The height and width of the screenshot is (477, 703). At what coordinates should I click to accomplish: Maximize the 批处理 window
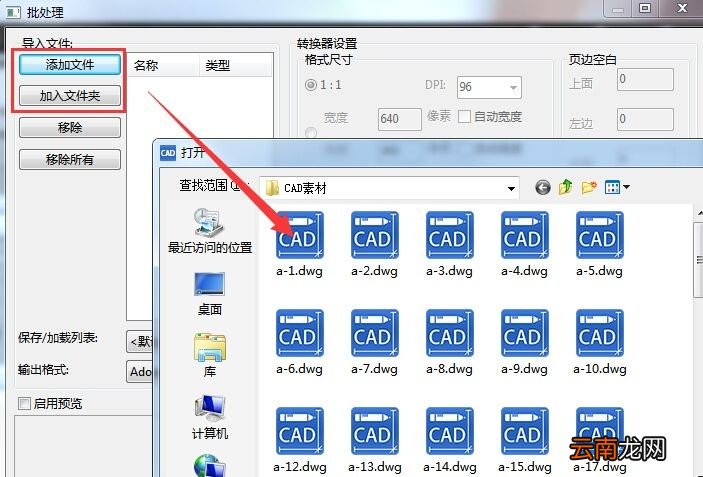coord(646,8)
